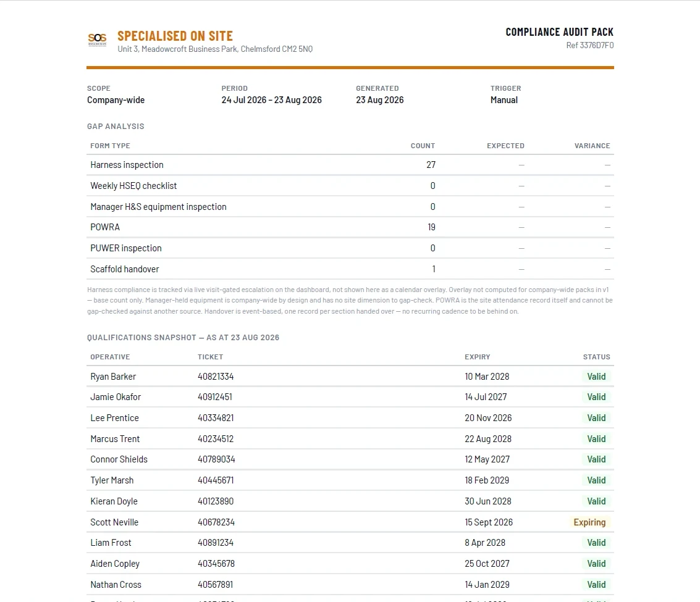Click operative 'Jamie Okafor'
700x602 pixels.
point(116,397)
